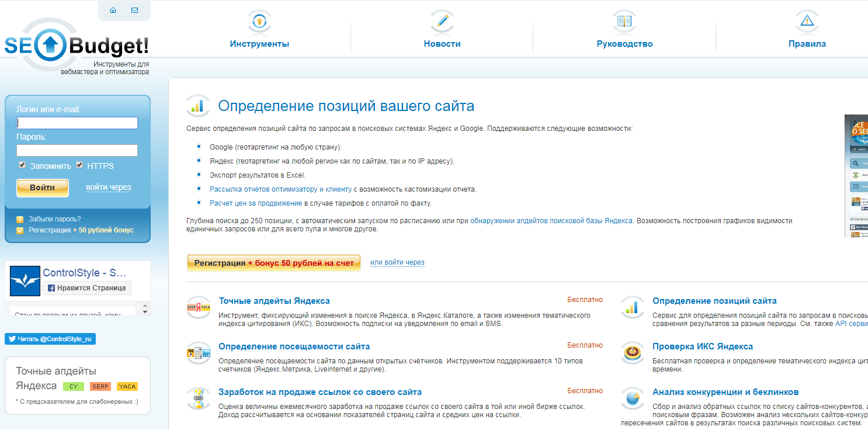Open the Забыли пароль? link

55,219
